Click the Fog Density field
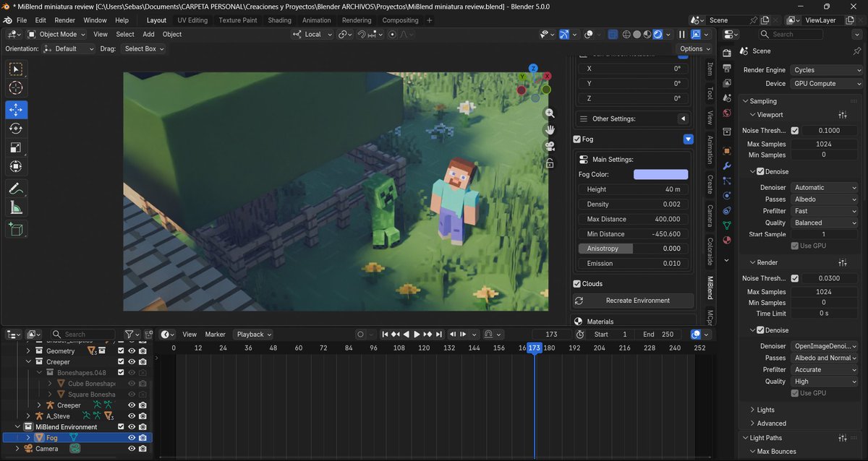Screen dimensions: 868x461 pos(634,204)
